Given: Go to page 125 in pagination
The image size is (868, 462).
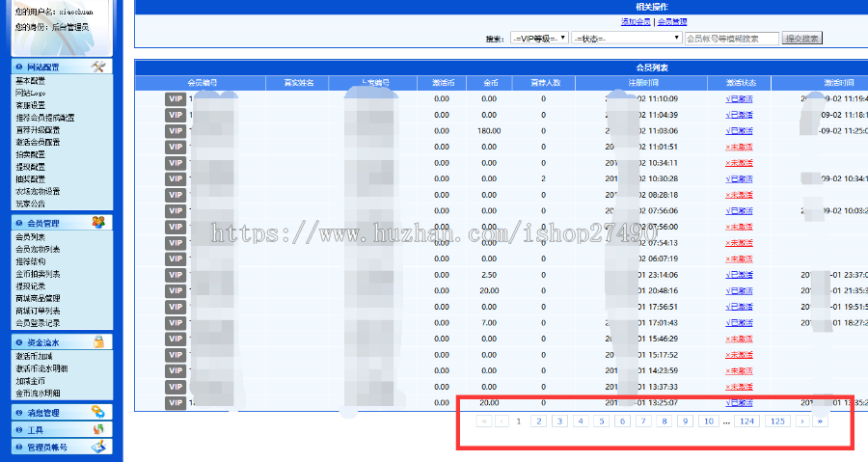Looking at the screenshot, I should (777, 421).
